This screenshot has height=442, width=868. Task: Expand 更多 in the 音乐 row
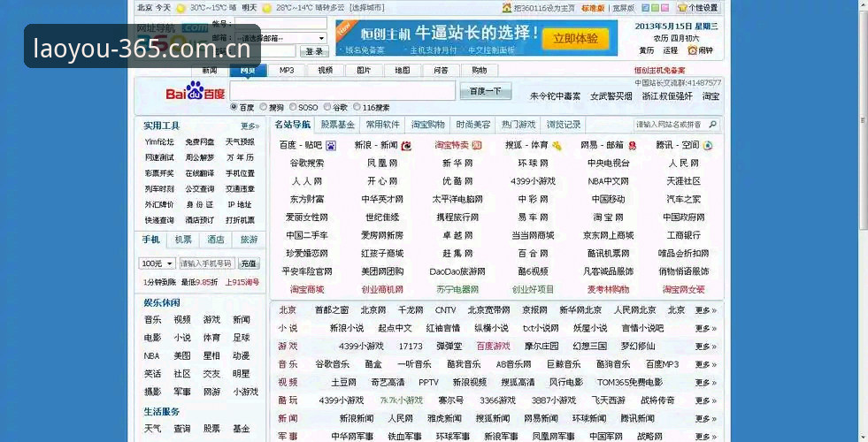pos(706,364)
